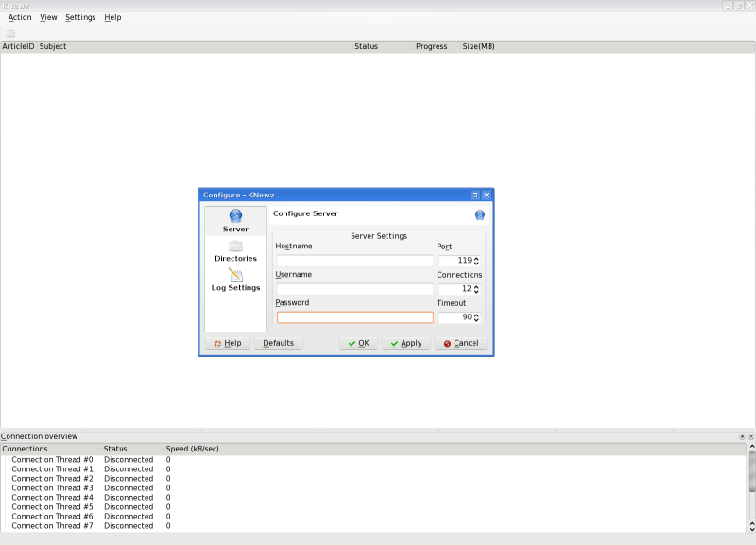This screenshot has width=756, height=545.
Task: Select the Log Settings page in the sidebar
Action: click(x=235, y=280)
